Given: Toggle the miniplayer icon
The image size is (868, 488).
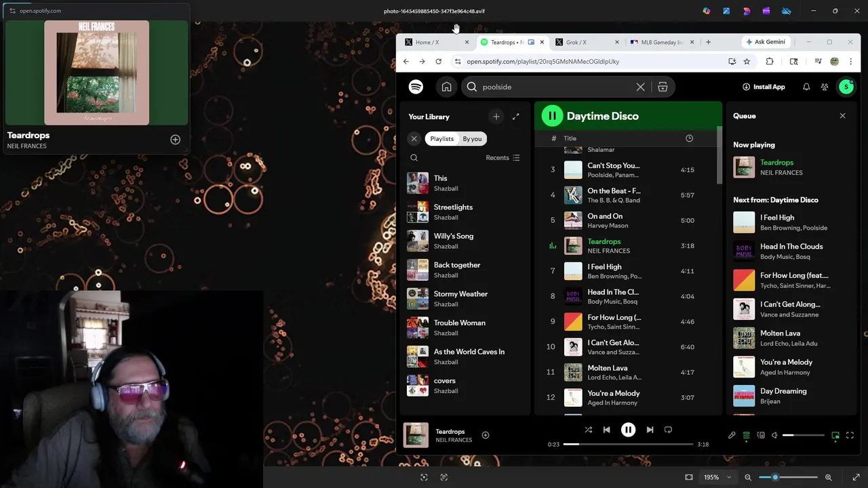Looking at the screenshot, I should tap(835, 436).
